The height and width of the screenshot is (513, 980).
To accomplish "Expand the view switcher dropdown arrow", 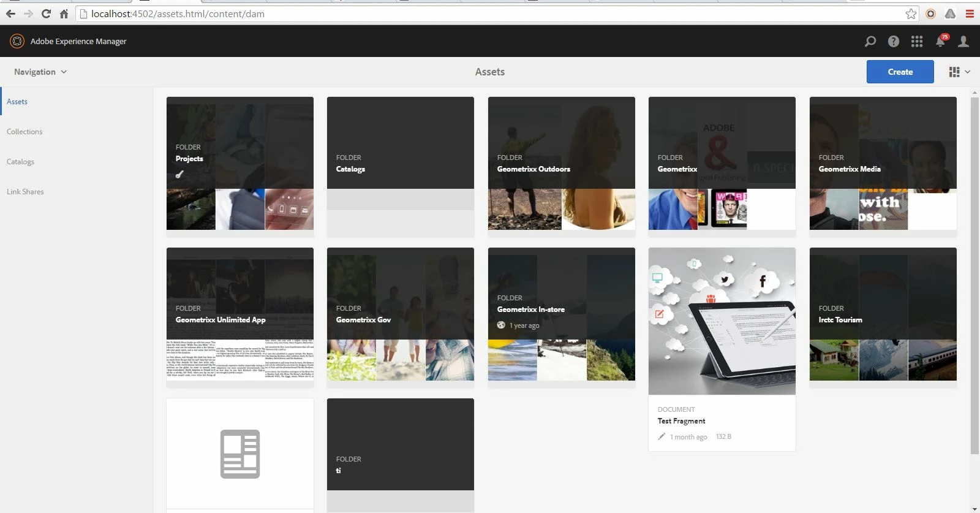I will tap(968, 72).
